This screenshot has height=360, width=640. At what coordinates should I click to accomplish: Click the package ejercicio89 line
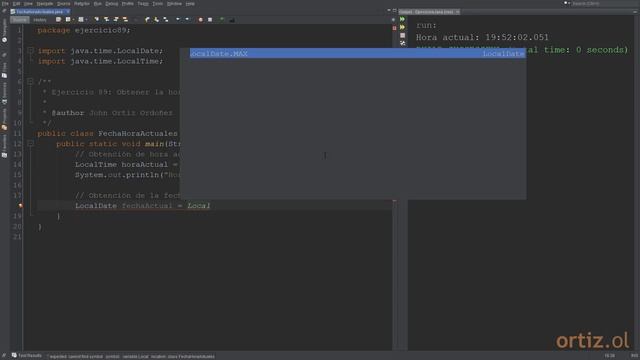pos(84,30)
